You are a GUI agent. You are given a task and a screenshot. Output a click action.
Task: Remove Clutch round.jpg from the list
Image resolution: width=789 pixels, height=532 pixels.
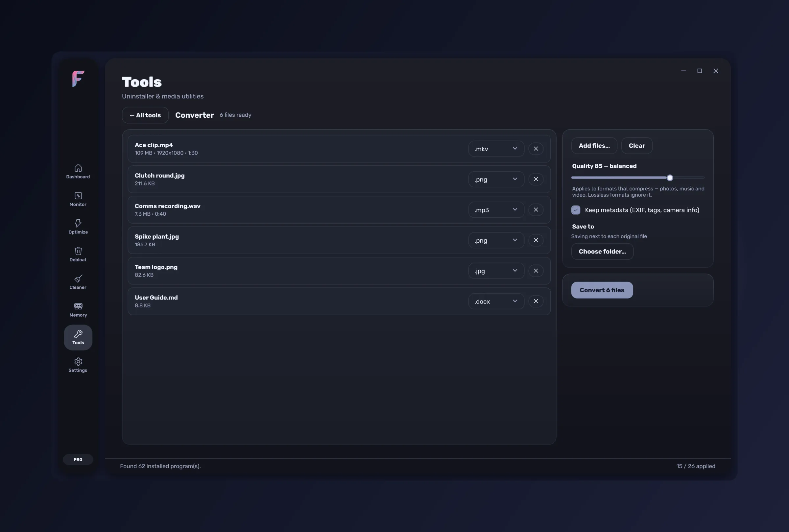536,179
